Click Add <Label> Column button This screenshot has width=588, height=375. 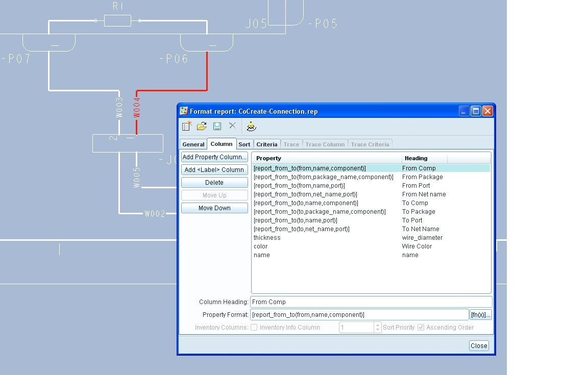(x=214, y=170)
